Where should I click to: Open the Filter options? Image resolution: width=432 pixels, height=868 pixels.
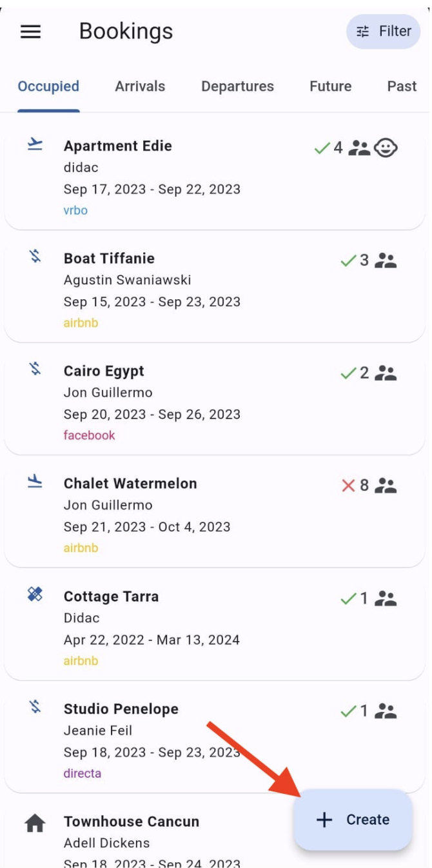tap(384, 31)
